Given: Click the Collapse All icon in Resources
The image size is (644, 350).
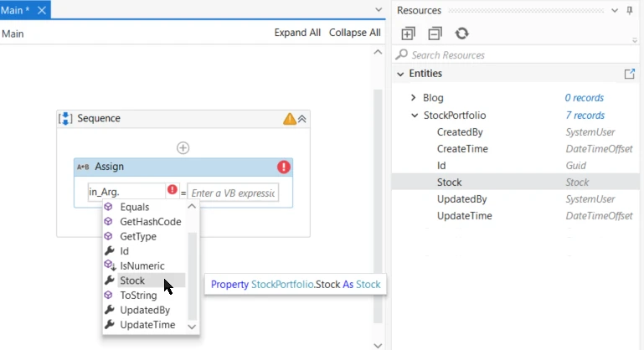Looking at the screenshot, I should (x=435, y=33).
